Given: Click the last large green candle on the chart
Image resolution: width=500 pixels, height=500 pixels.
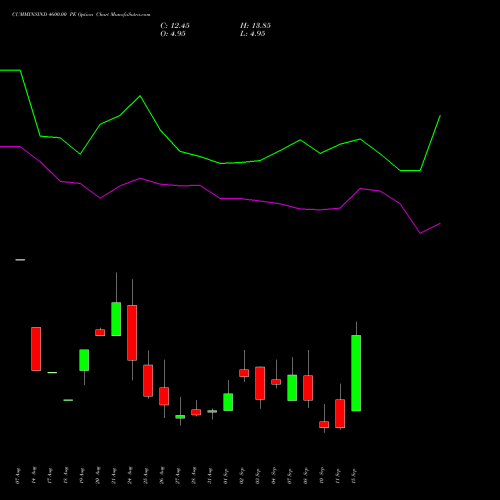Looking at the screenshot, I should click(356, 373).
